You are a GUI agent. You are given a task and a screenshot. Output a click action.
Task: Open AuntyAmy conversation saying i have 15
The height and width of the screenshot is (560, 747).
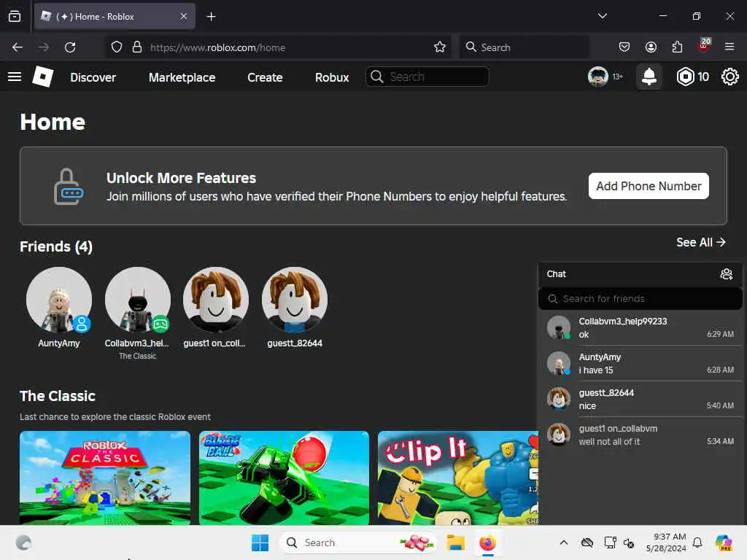pyautogui.click(x=640, y=363)
